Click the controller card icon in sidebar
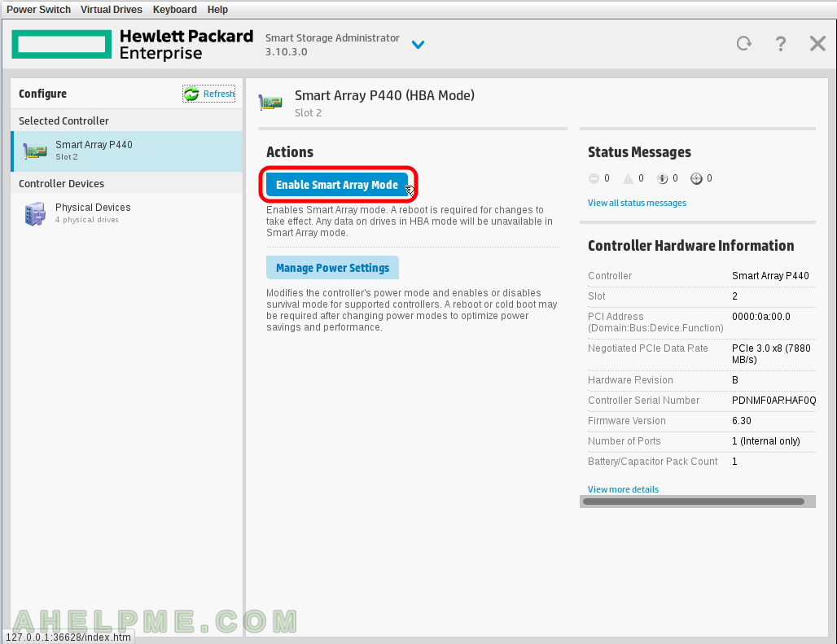 (x=35, y=151)
